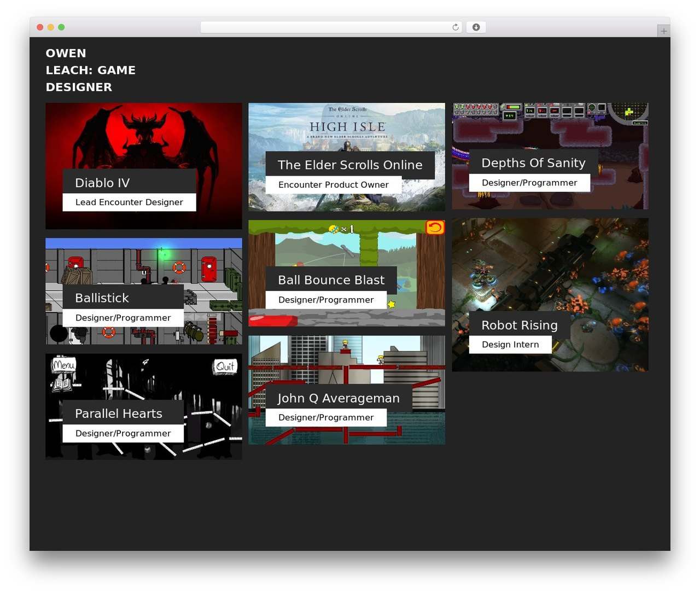Open The Elder Scrolls Online project
Screen dimensions: 700x593
pyautogui.click(x=350, y=165)
